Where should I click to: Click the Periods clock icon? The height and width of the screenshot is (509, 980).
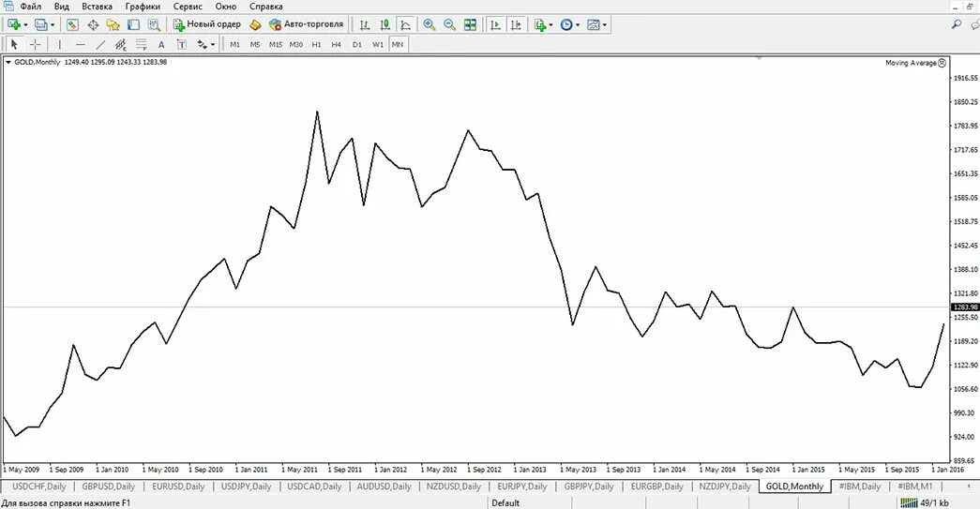point(566,24)
